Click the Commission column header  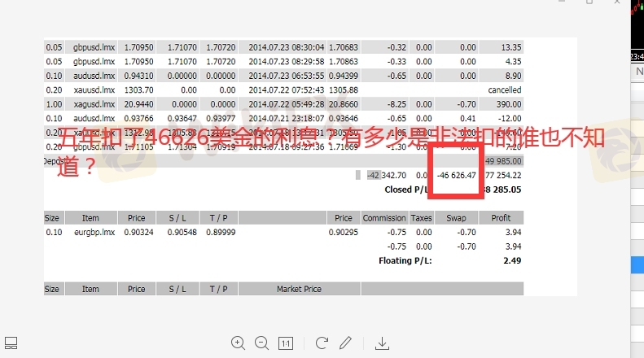(384, 218)
